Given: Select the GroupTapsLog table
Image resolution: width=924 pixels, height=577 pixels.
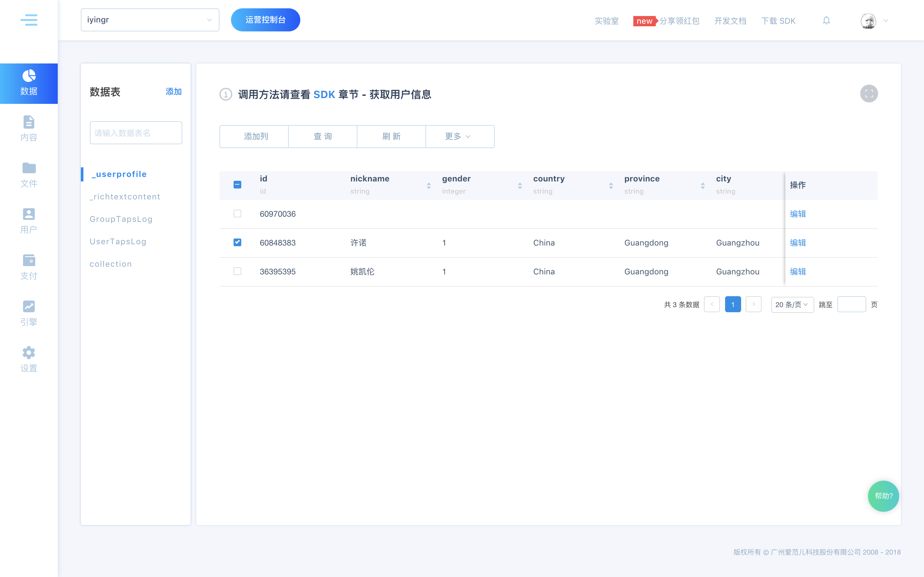Looking at the screenshot, I should pyautogui.click(x=121, y=219).
